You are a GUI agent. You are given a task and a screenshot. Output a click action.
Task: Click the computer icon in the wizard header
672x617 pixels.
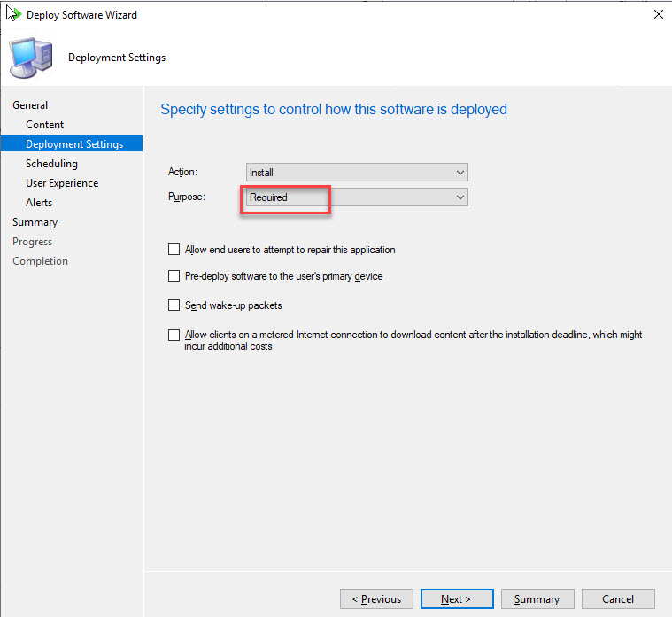pyautogui.click(x=30, y=58)
